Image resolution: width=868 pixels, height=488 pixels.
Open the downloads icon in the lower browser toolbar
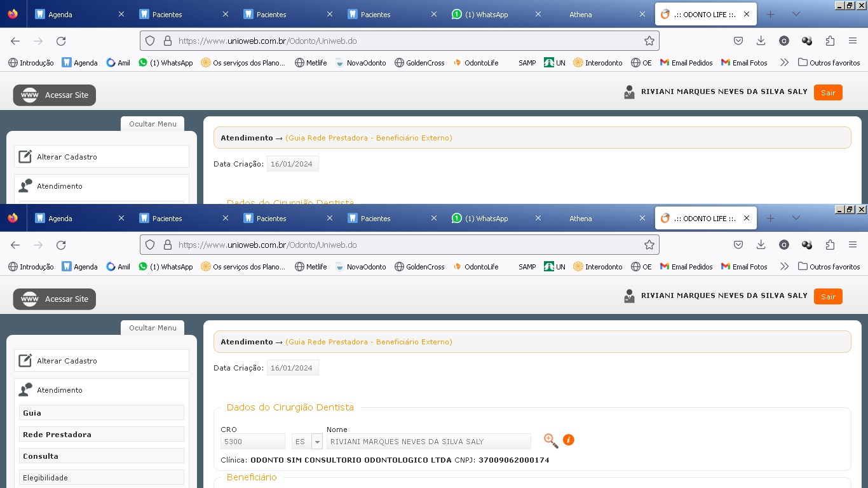pyautogui.click(x=761, y=245)
